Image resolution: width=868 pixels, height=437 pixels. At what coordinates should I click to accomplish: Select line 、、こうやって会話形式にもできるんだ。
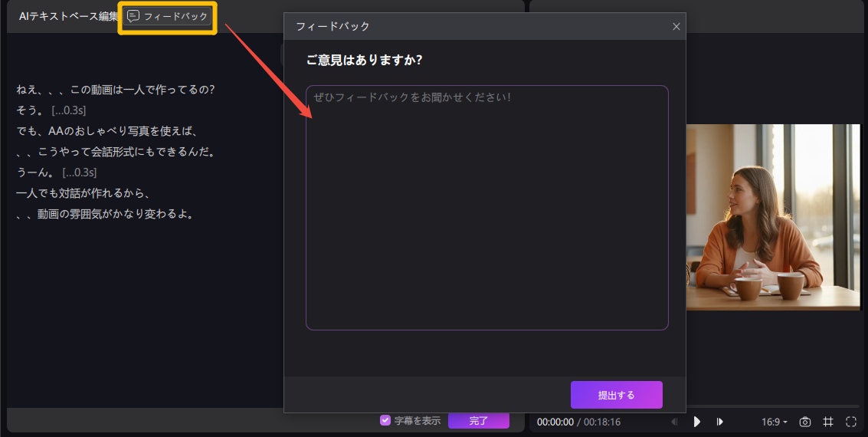pos(115,152)
